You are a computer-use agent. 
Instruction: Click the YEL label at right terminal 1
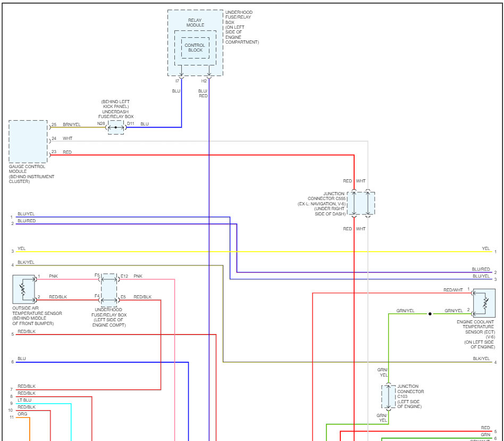[x=486, y=248]
